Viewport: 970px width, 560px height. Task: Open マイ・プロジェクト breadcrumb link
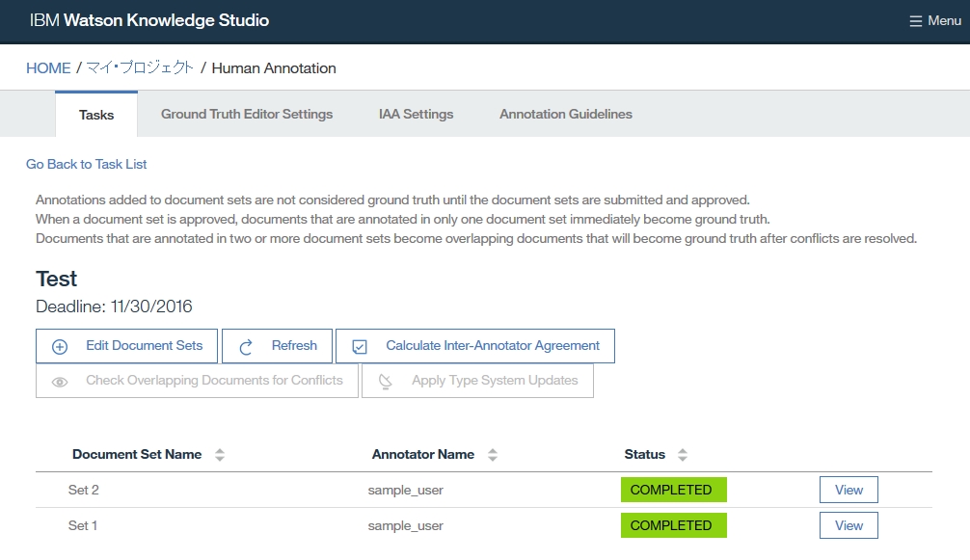click(140, 67)
